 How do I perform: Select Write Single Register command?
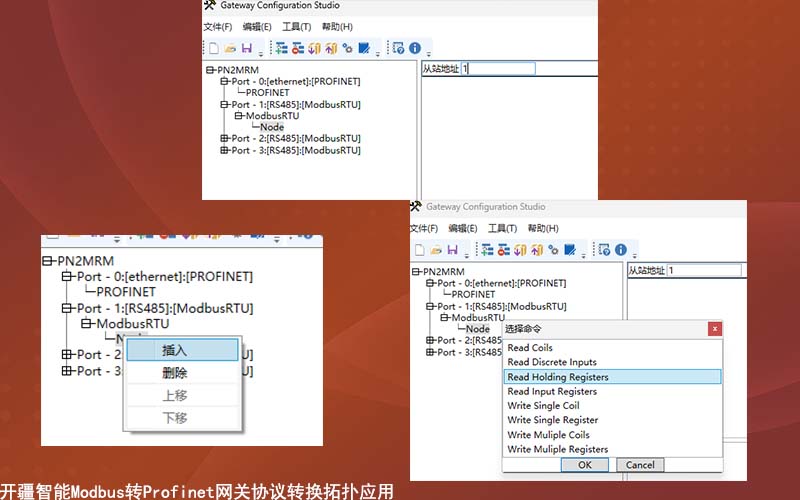point(612,420)
